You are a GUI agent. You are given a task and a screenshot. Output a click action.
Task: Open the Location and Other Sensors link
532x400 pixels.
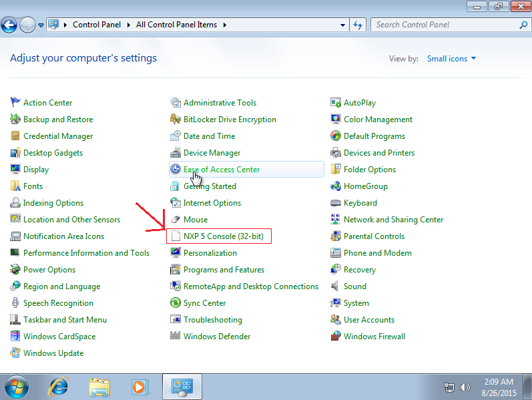pos(71,219)
